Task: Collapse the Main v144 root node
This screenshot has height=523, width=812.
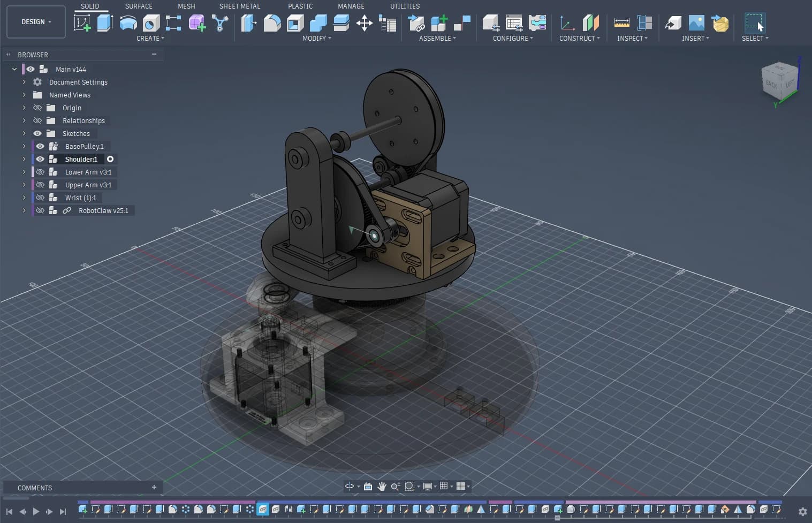Action: [x=14, y=69]
